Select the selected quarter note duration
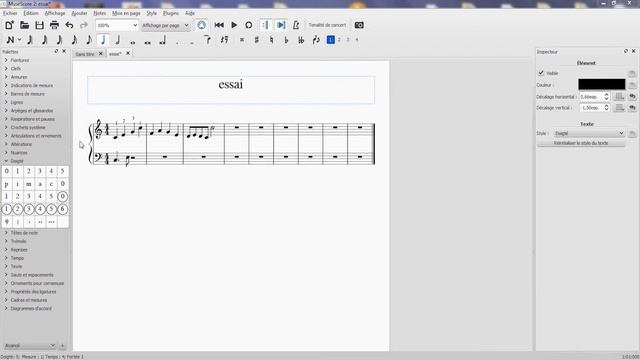640x360 pixels. 103,40
